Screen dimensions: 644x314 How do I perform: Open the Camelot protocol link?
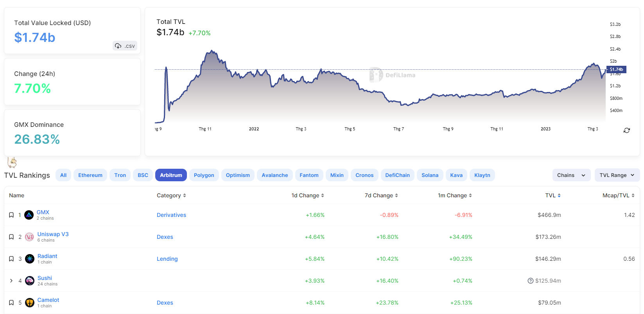(x=48, y=300)
